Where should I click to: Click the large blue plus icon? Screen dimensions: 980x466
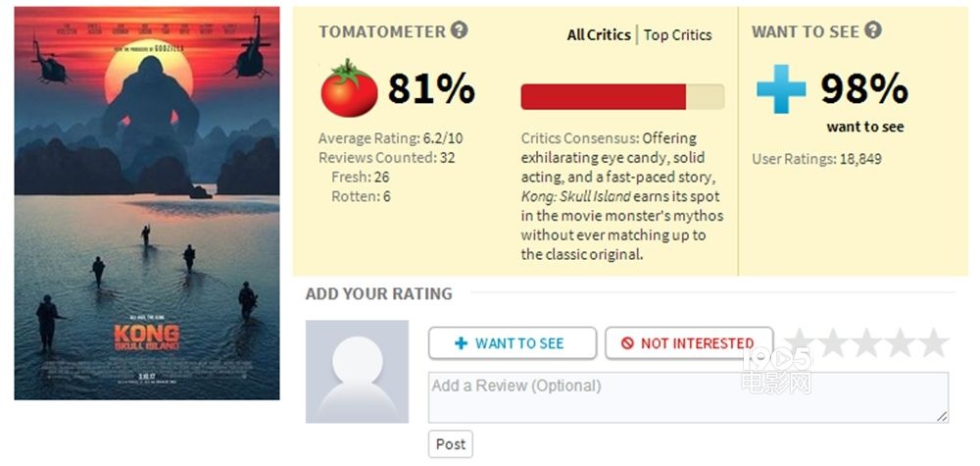781,89
